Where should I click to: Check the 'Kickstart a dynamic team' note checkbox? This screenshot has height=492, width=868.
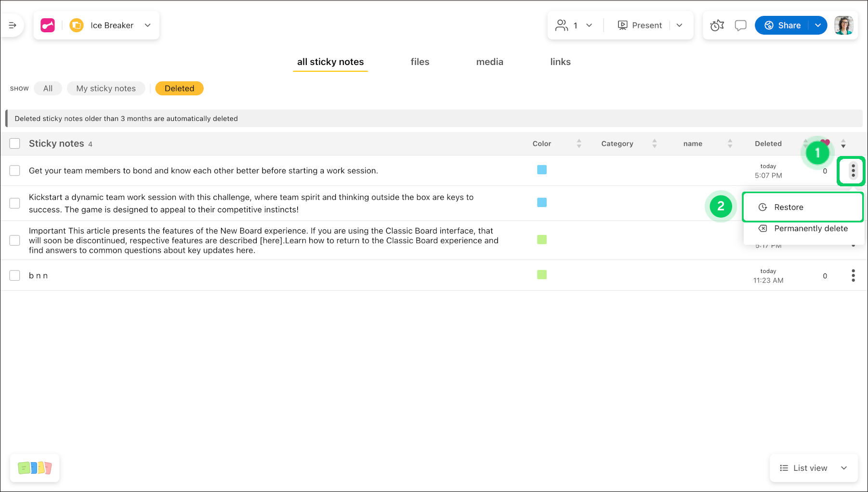pos(15,203)
